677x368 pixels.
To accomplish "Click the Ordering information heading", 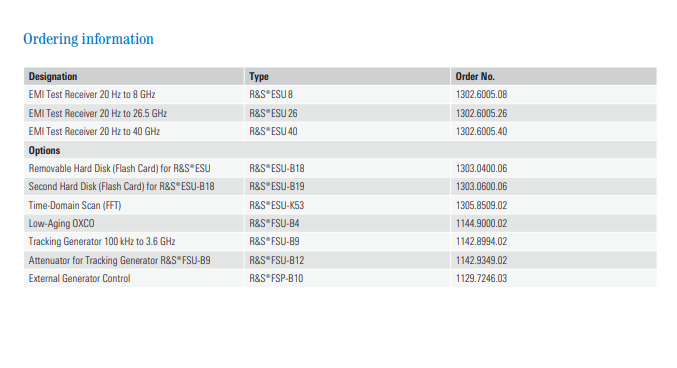I will tap(88, 39).
